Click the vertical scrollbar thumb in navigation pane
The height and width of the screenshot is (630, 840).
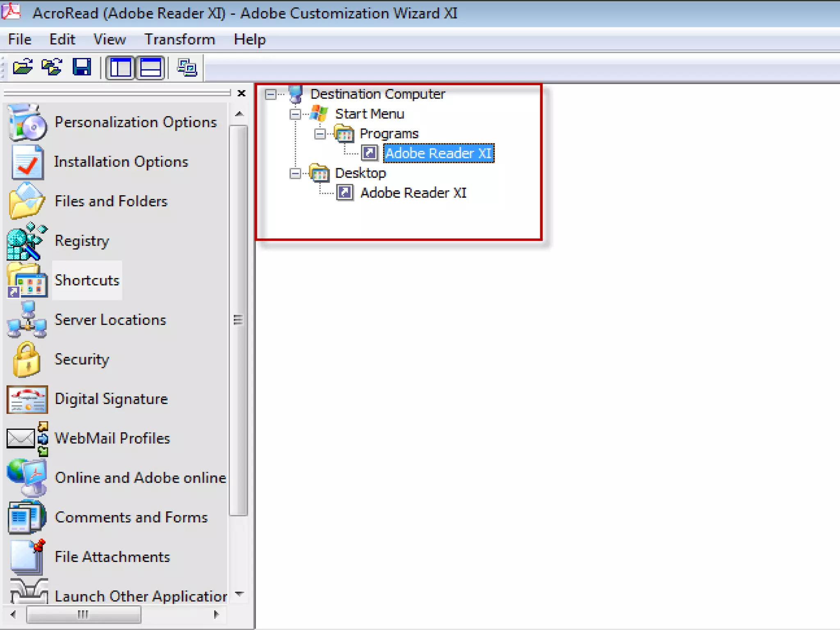[238, 320]
